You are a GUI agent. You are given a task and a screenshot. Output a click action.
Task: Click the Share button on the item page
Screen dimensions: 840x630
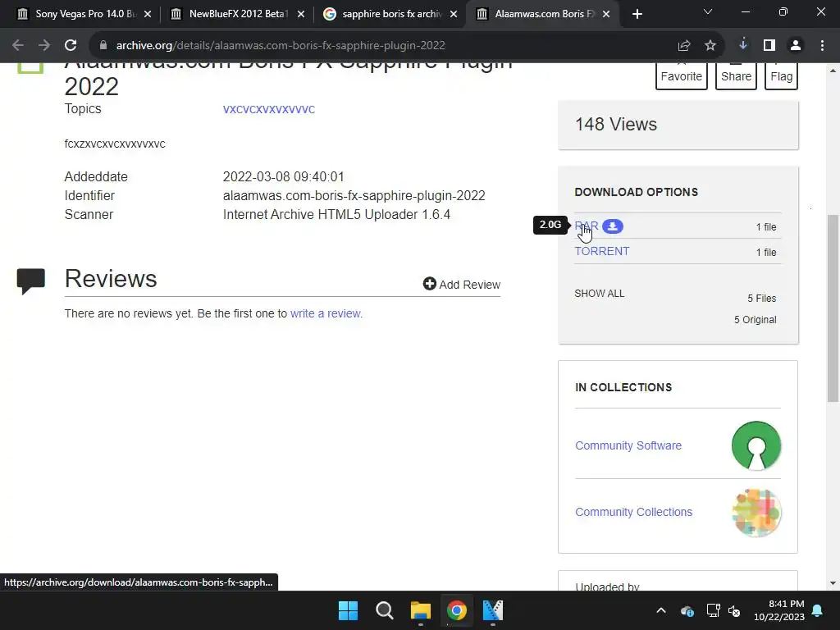pos(736,76)
